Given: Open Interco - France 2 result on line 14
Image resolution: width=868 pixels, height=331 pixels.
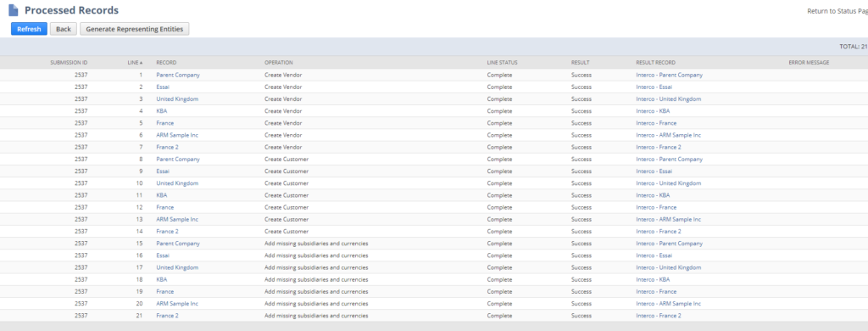Looking at the screenshot, I should pos(659,231).
